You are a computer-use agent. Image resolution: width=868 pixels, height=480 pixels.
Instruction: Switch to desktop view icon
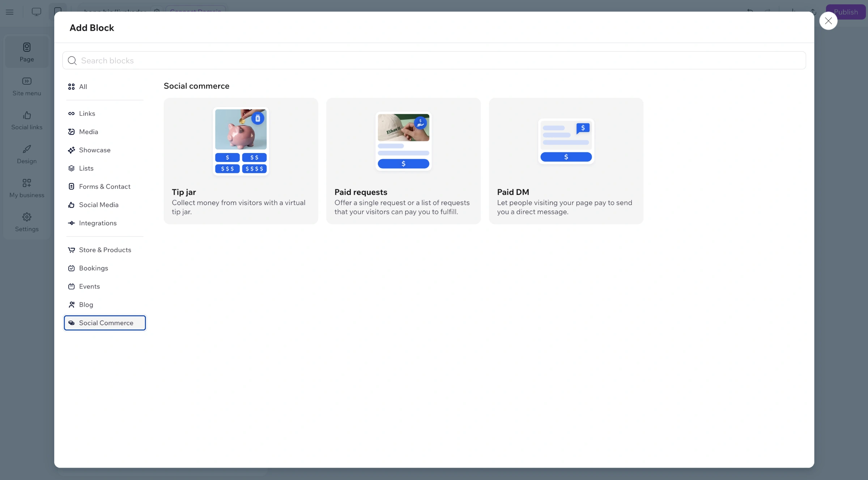(37, 12)
